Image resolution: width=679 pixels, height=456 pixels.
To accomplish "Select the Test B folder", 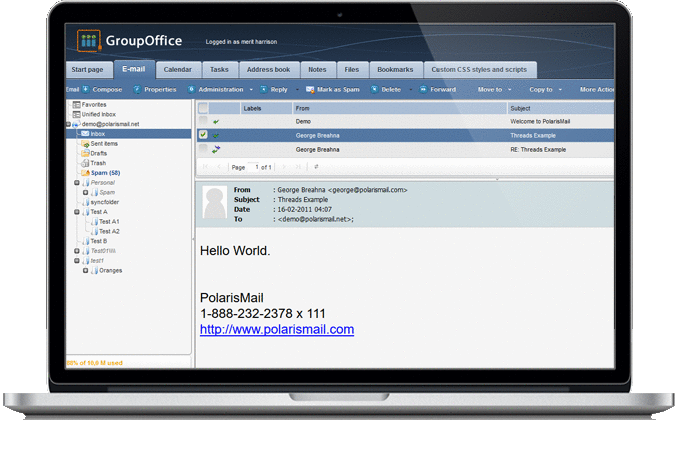I will 99,241.
